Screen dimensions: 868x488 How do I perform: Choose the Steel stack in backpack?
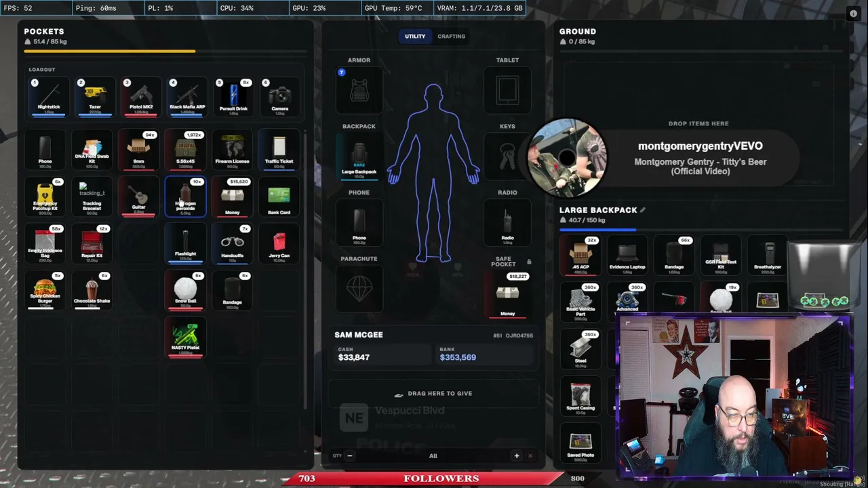[x=580, y=349]
